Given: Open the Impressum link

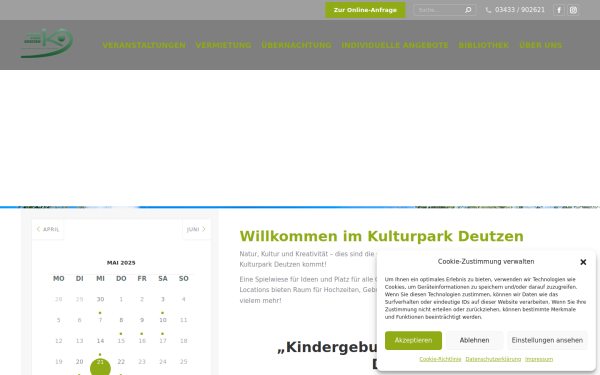Looking at the screenshot, I should point(539,359).
